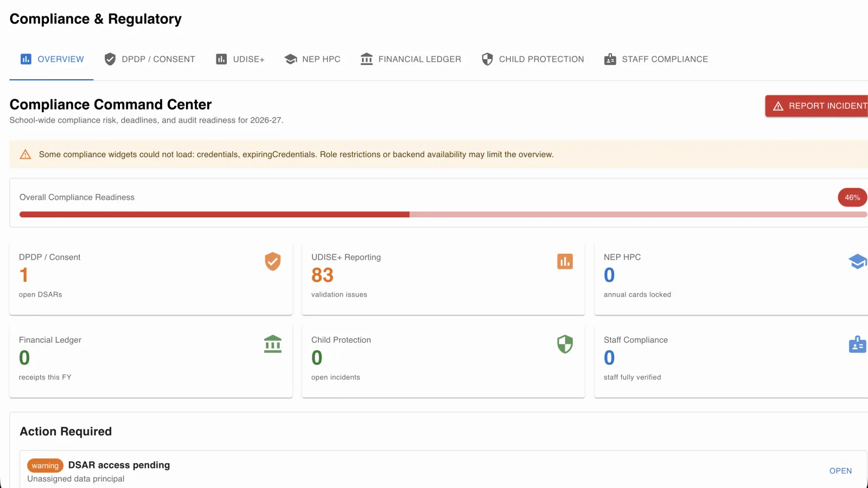Select the Child Protection tab

[533, 59]
